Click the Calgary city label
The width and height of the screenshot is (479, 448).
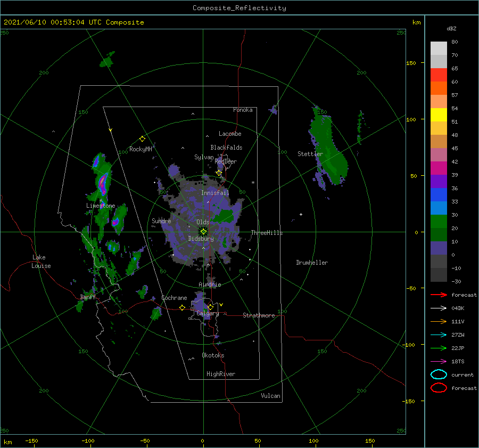tap(208, 313)
